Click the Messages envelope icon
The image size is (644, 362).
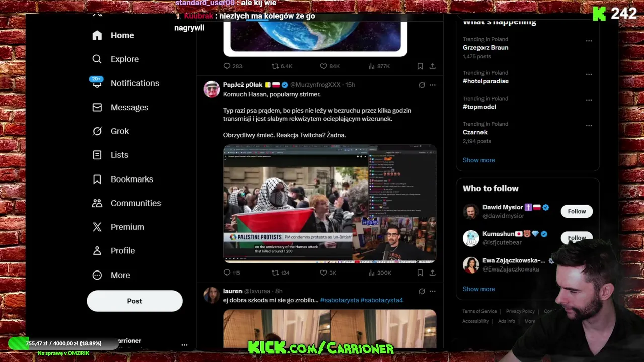97,107
